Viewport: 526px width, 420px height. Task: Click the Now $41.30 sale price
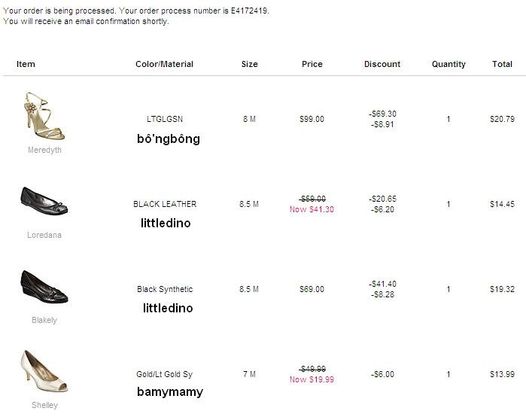tap(312, 209)
